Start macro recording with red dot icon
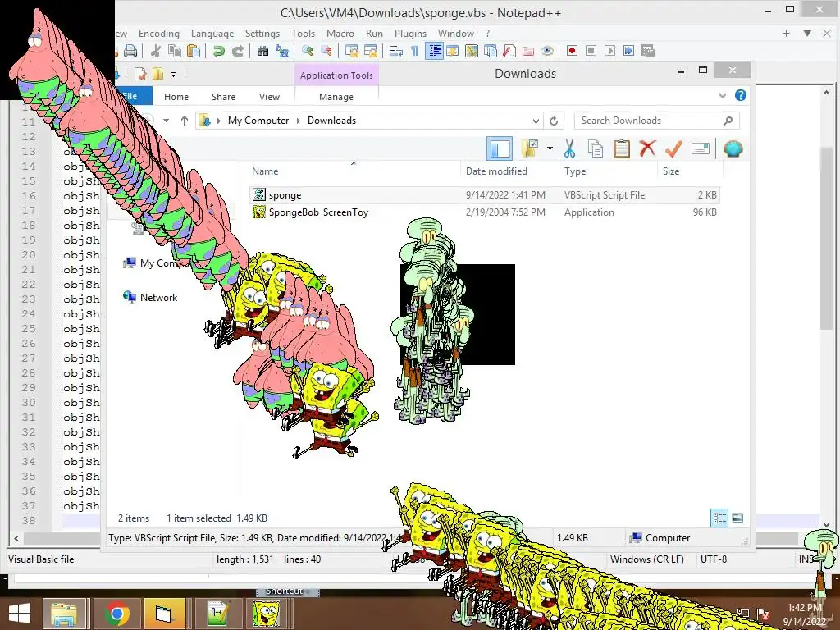 pos(572,51)
